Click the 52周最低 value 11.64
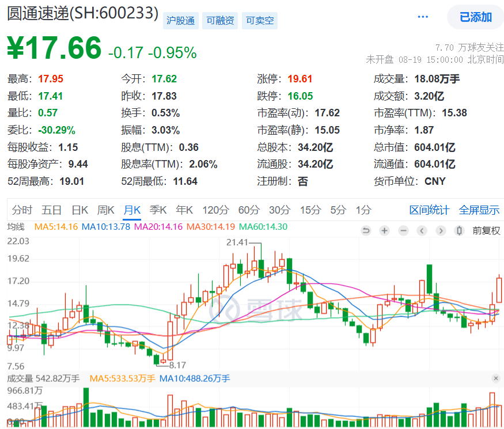The width and height of the screenshot is (504, 429). point(185,181)
